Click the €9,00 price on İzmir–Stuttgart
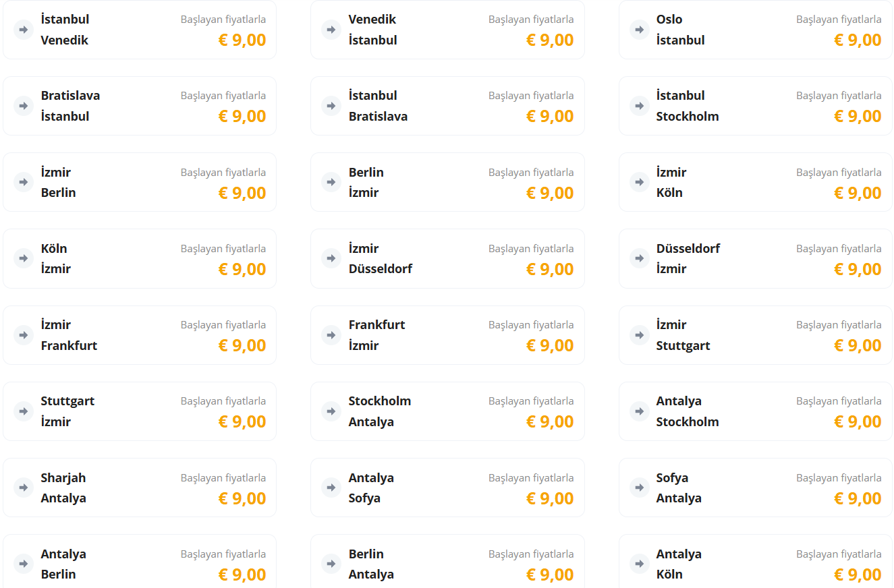894x588 pixels. pos(857,345)
